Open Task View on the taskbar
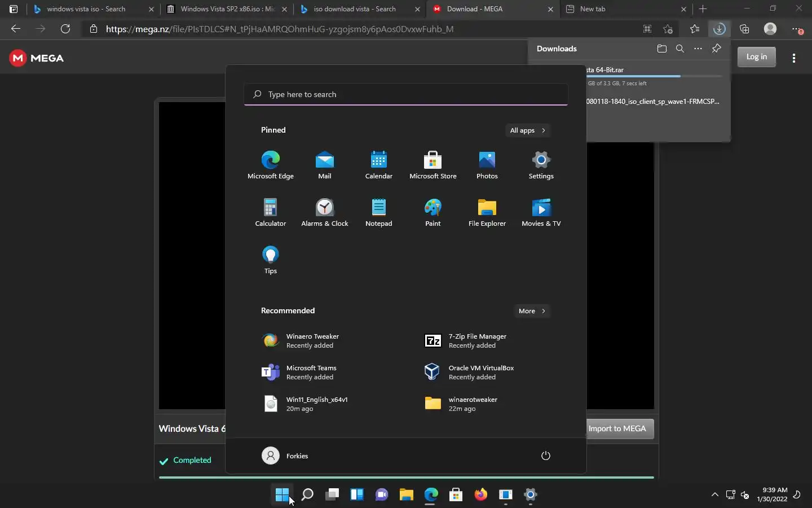Viewport: 812px width, 508px height. (x=332, y=495)
